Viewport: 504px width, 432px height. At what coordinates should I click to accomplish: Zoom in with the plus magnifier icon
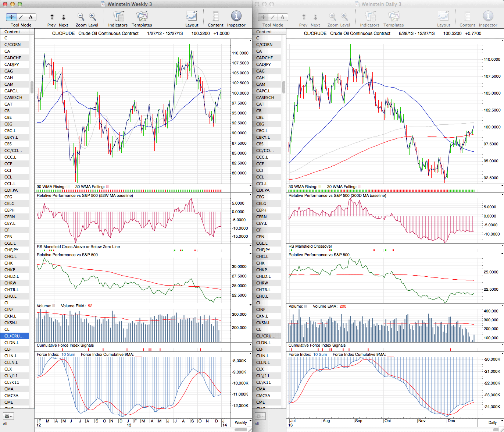[x=93, y=17]
